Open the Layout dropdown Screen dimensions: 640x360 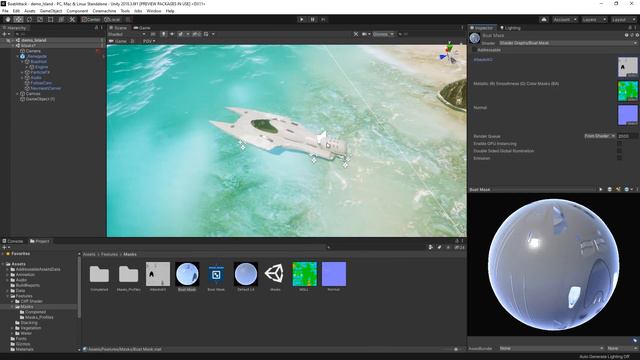[x=623, y=19]
